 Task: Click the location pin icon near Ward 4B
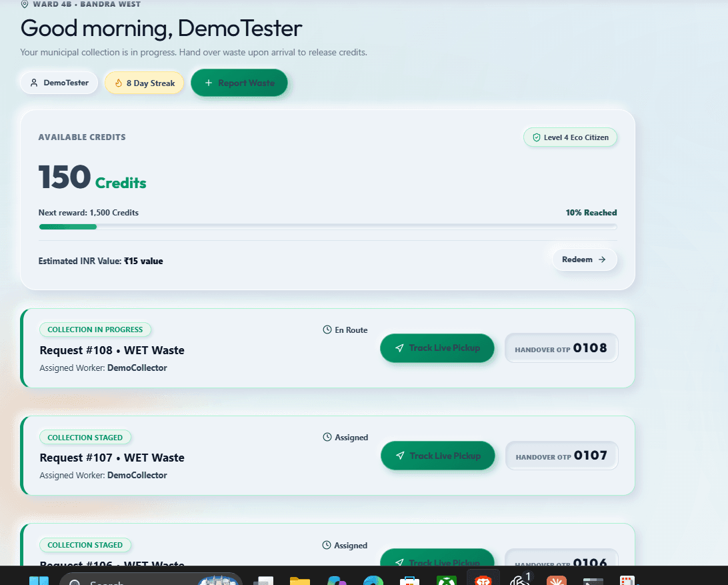(25, 4)
